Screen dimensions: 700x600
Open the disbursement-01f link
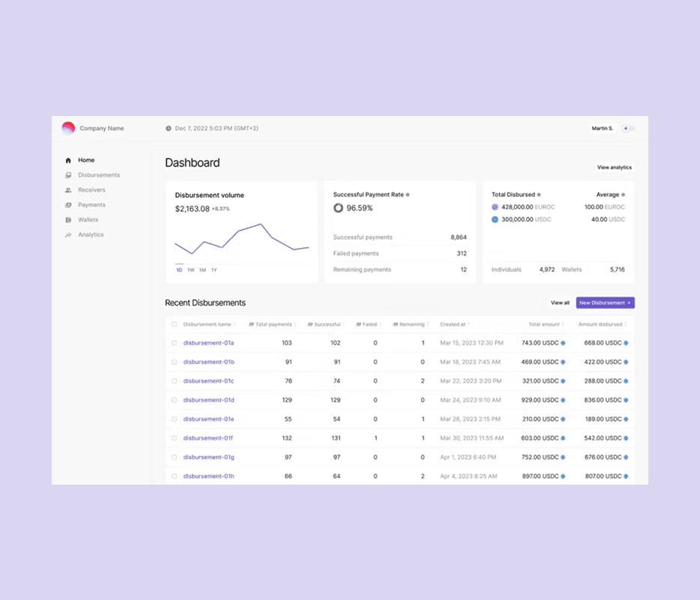point(208,438)
